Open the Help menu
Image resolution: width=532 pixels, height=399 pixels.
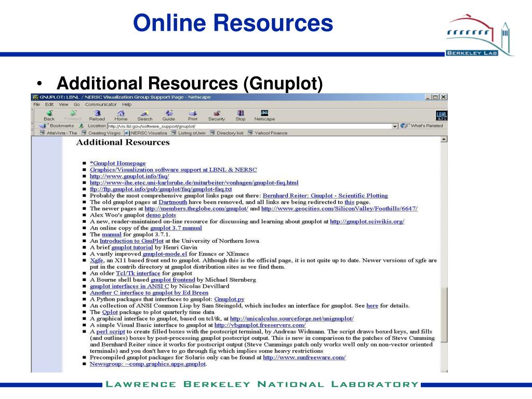127,104
